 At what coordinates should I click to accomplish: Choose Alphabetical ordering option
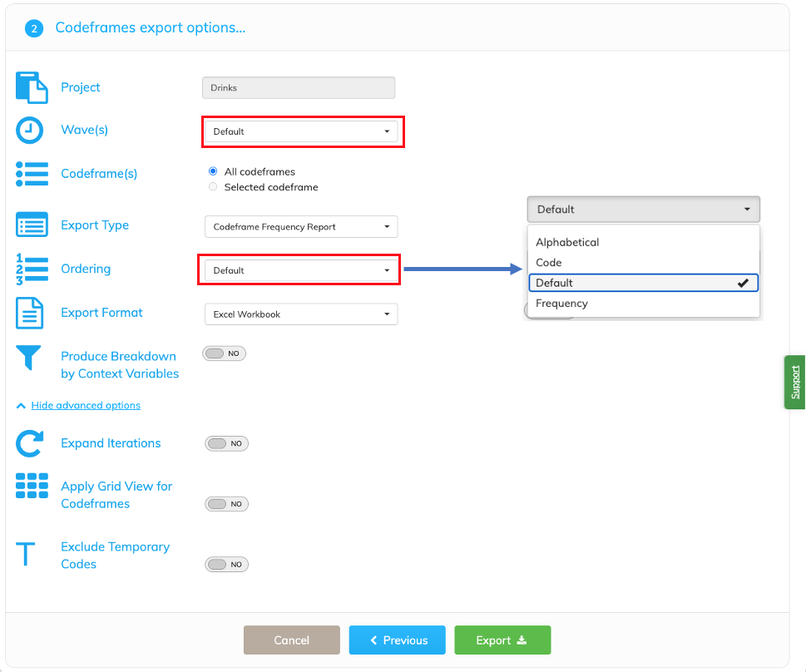(644, 242)
